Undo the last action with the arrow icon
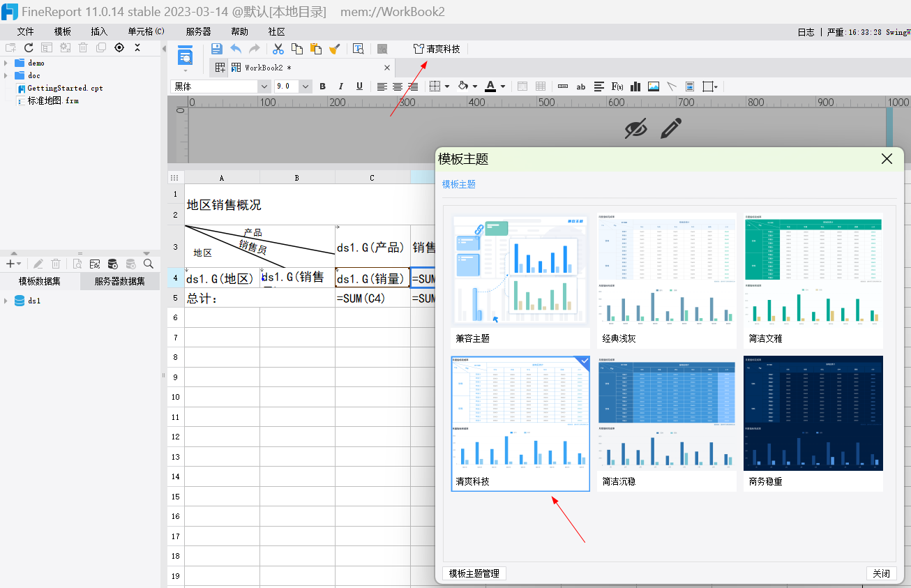911x588 pixels. pyautogui.click(x=236, y=49)
